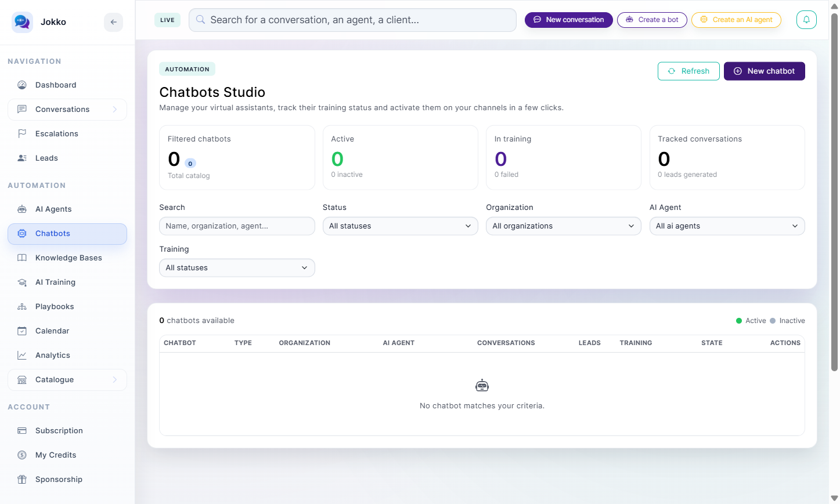Click the Analytics chart icon
The image size is (840, 504).
coord(22,355)
